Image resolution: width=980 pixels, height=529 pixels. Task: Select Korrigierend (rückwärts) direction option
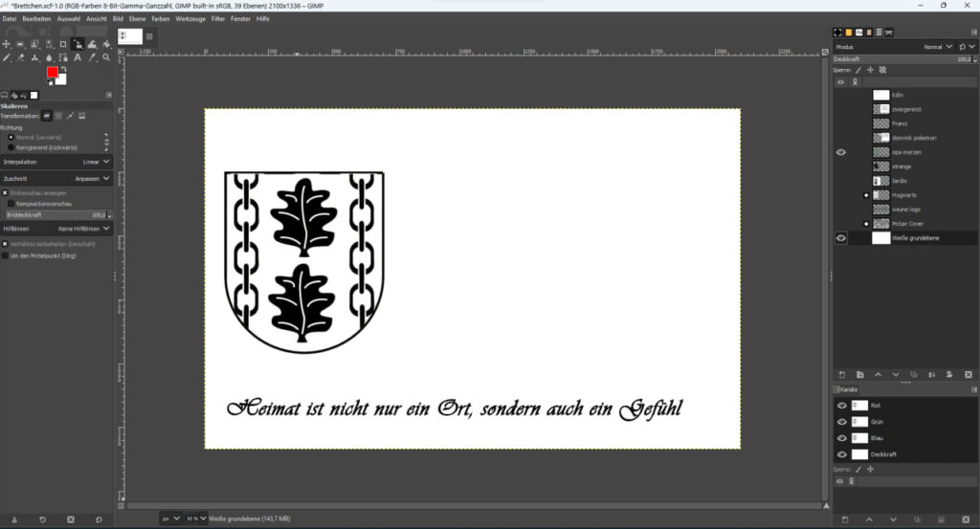tap(11, 147)
